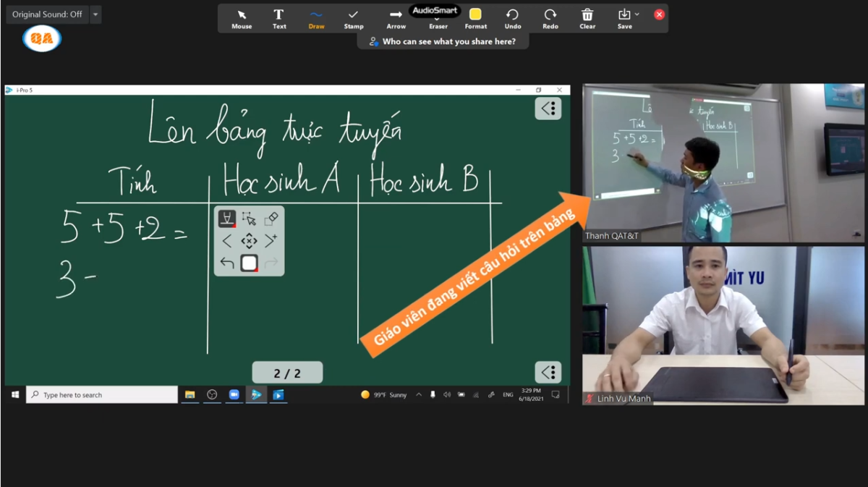
Task: Select the Thanh QAT&T video tile
Action: pyautogui.click(x=723, y=163)
